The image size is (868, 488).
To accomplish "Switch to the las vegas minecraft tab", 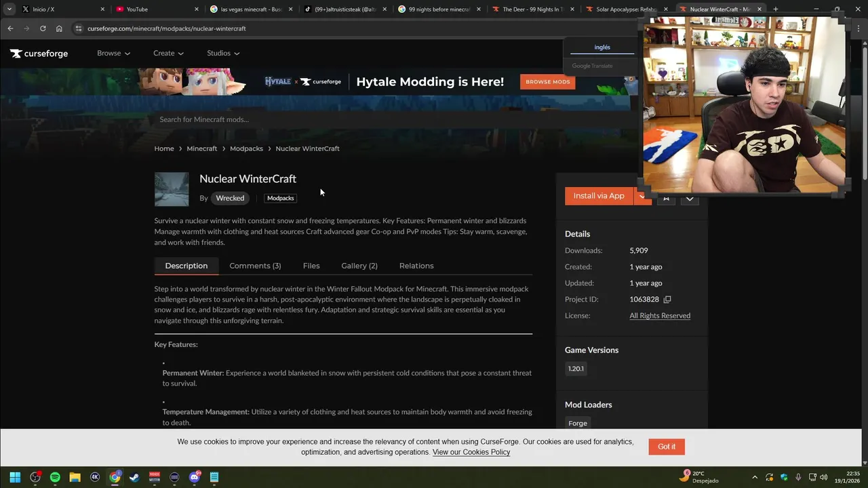I will pyautogui.click(x=250, y=9).
